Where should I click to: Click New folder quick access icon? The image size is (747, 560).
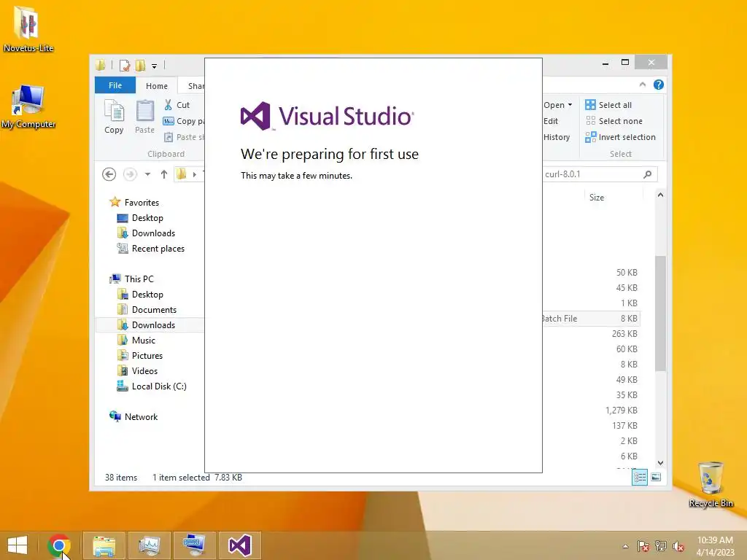tap(140, 65)
